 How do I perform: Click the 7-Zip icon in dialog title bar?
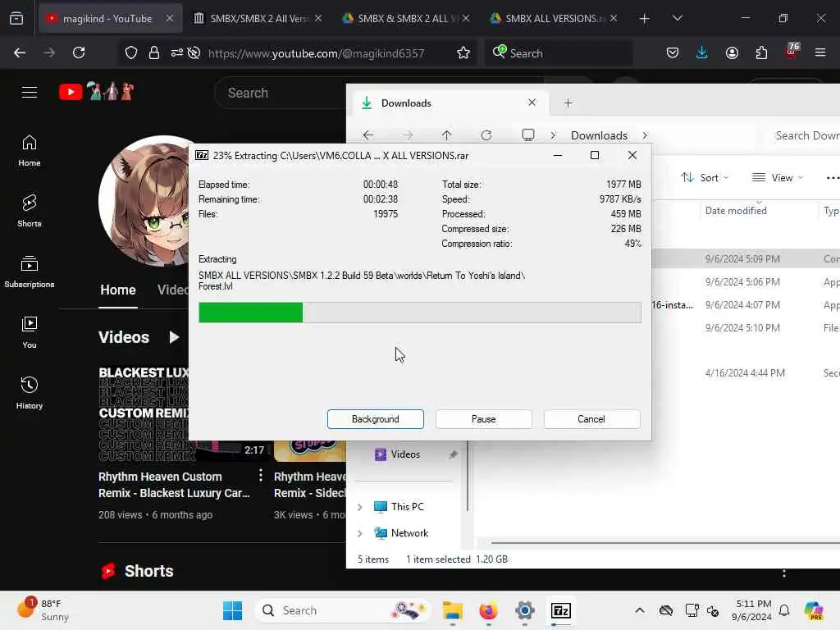[x=202, y=155]
